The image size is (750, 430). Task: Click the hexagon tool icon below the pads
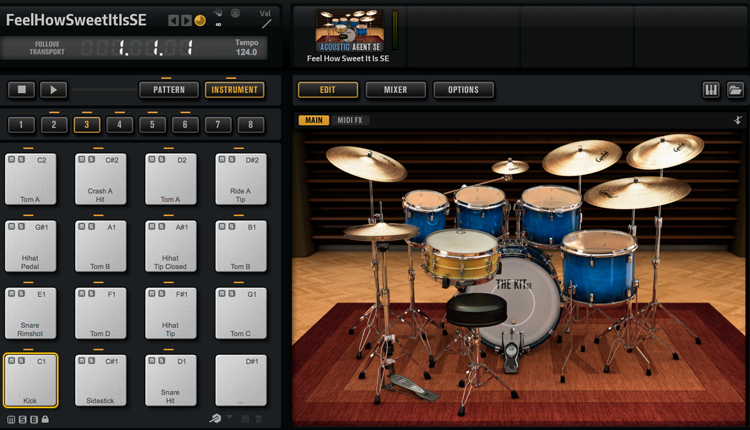tap(215, 419)
